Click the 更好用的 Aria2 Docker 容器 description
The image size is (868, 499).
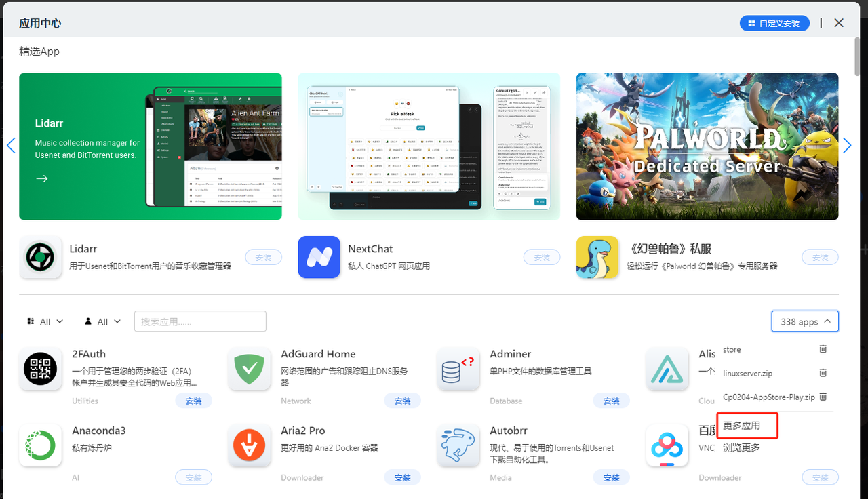(x=330, y=447)
